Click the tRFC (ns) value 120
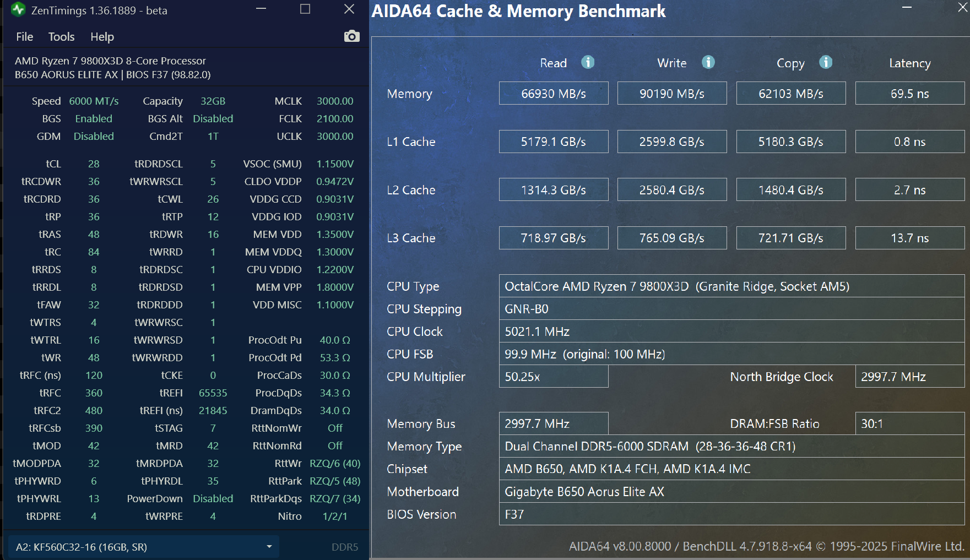The image size is (970, 560). [x=94, y=375]
